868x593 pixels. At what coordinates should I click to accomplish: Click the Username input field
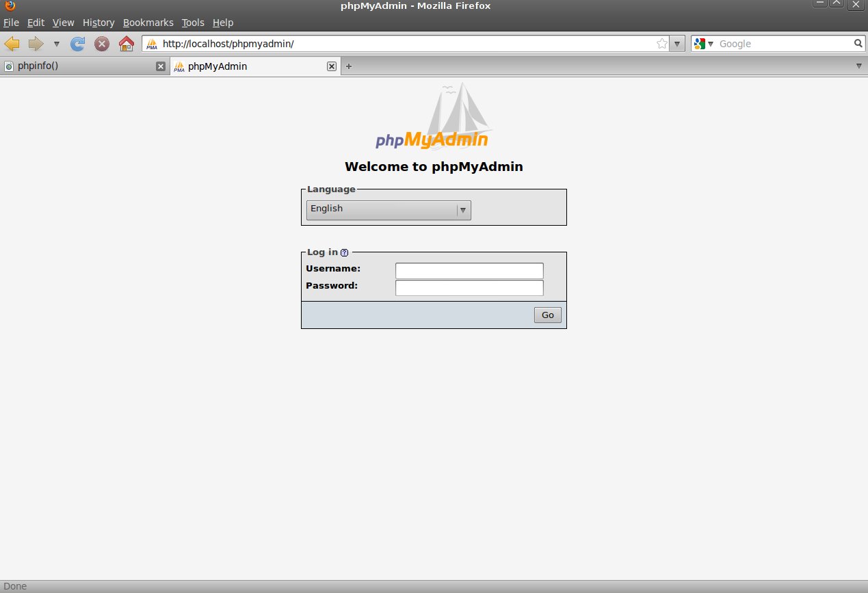tap(469, 271)
